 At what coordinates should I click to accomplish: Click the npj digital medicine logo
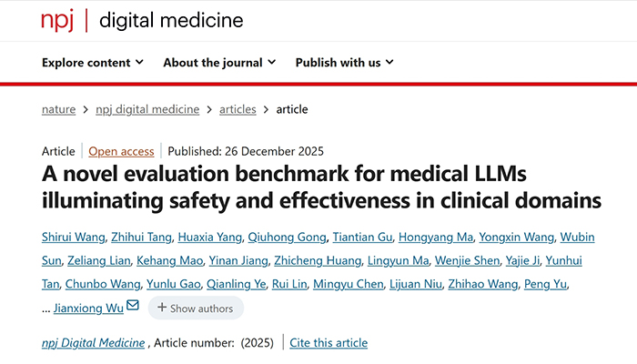coord(142,20)
